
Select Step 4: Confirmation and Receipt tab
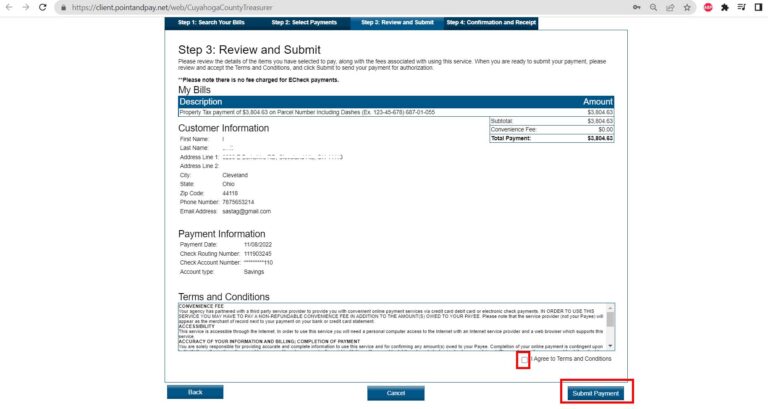(491, 23)
